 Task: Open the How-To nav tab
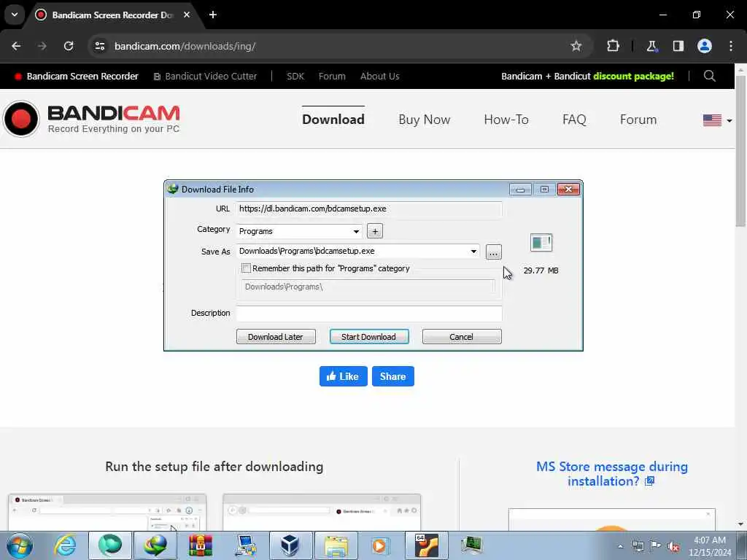click(506, 120)
